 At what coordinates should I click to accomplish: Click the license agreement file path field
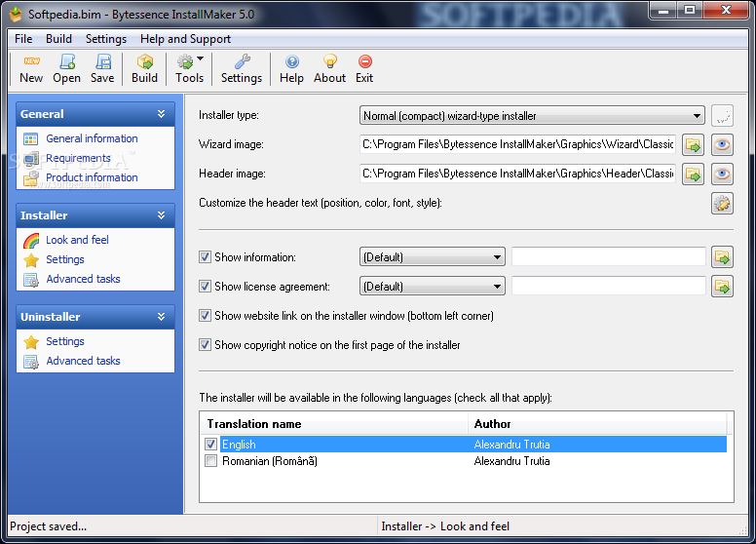click(609, 287)
